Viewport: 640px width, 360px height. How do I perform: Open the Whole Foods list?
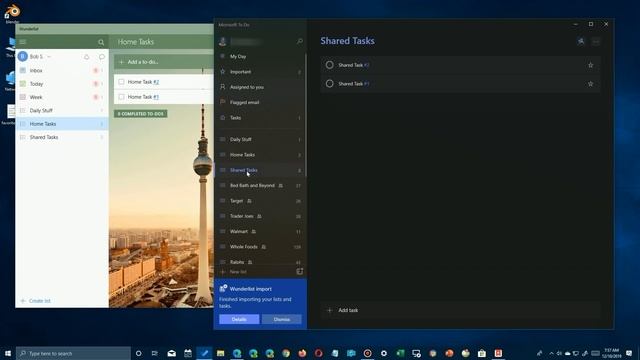tap(260, 247)
